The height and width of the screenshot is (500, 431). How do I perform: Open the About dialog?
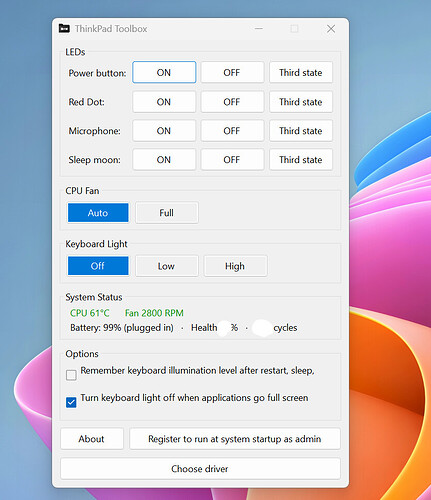pos(92,439)
